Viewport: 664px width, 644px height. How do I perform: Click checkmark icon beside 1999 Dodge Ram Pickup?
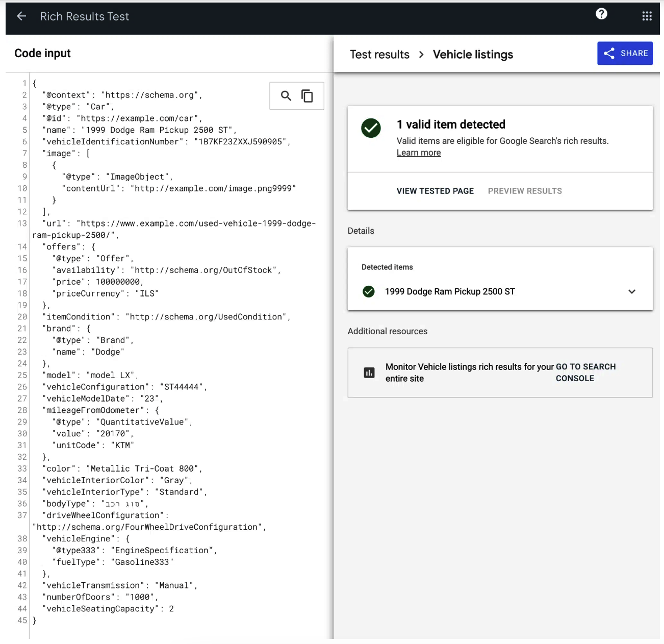tap(368, 291)
